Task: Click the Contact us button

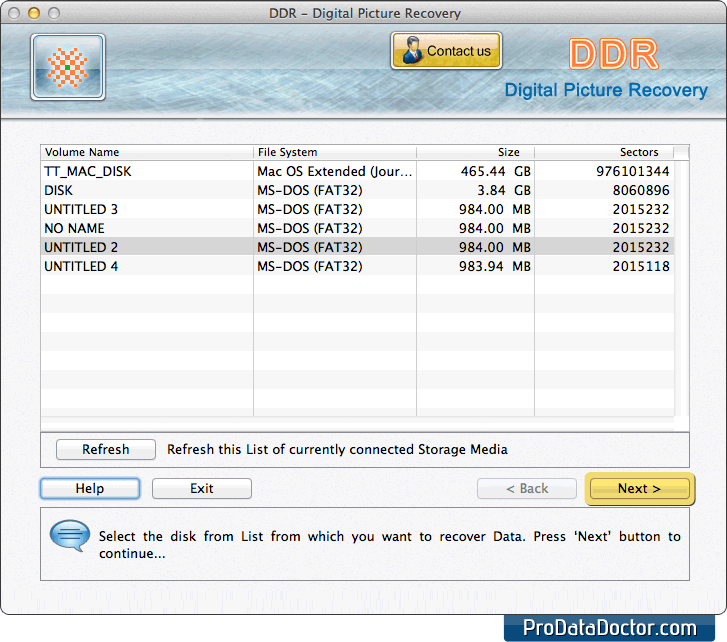Action: [446, 51]
